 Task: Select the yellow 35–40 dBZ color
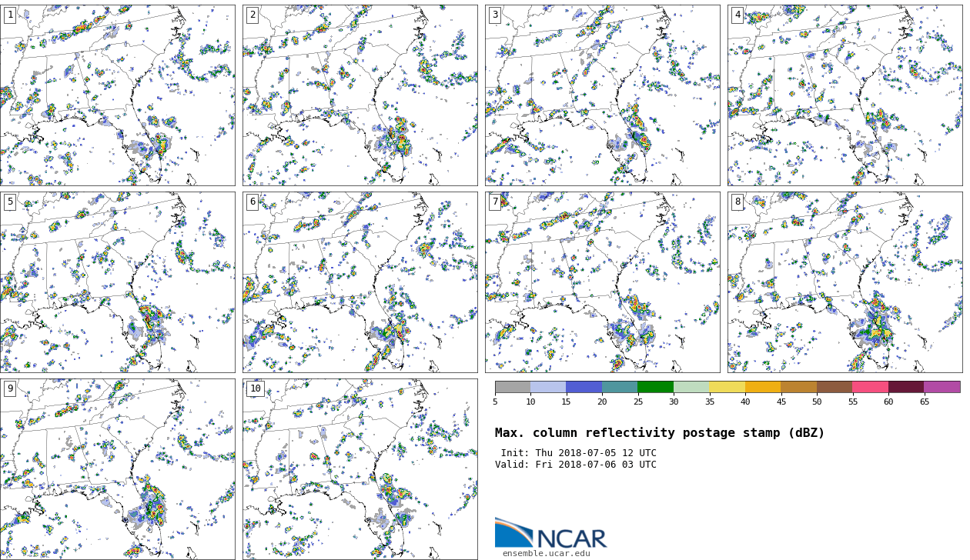pos(727,387)
